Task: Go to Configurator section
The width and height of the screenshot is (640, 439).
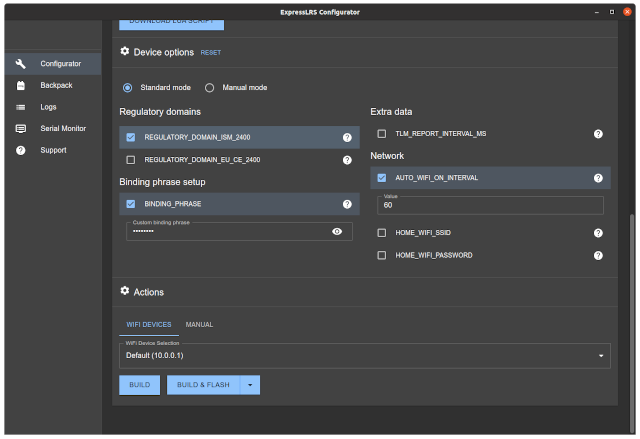Action: pyautogui.click(x=53, y=64)
